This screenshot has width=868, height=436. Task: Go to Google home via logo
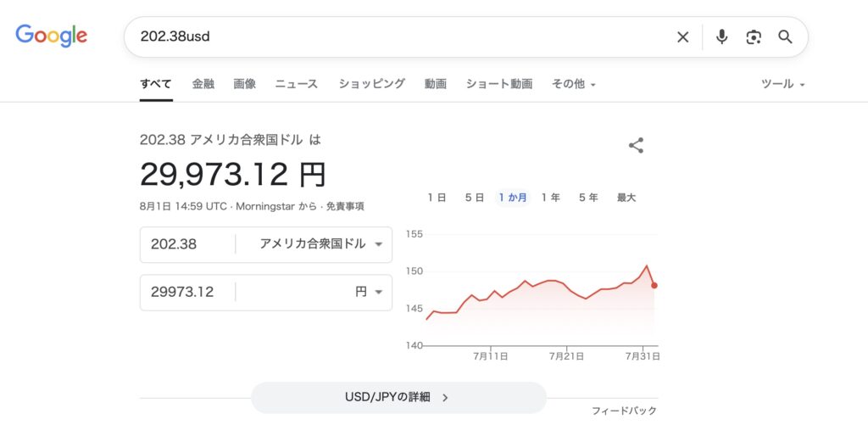[51, 36]
